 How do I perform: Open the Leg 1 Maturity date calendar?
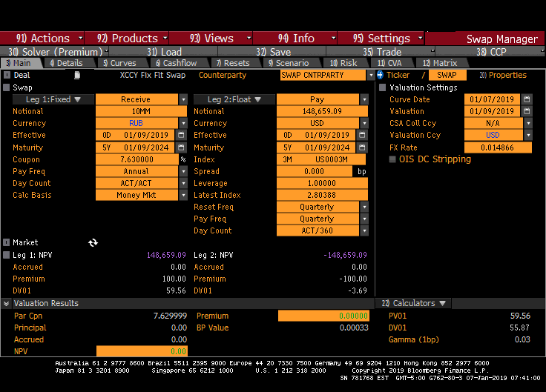(x=181, y=147)
